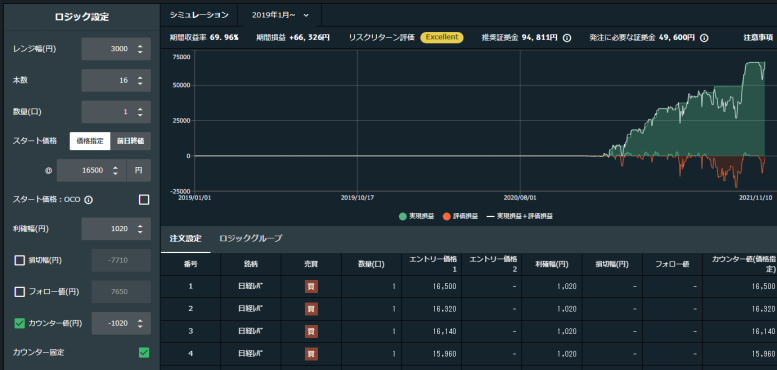Viewport: 777px width, 370px height.
Task: Adjust the 数量(口) stepper arrows
Action: [140, 112]
